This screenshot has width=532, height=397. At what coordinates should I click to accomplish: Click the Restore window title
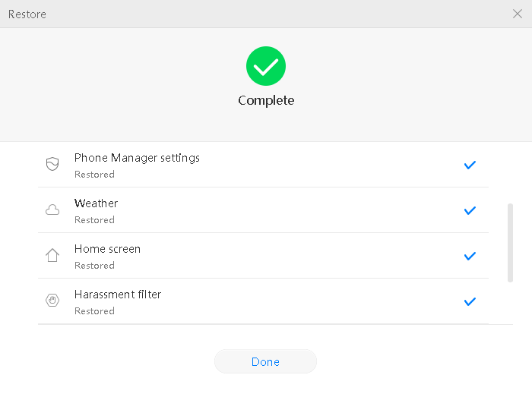pos(27,14)
